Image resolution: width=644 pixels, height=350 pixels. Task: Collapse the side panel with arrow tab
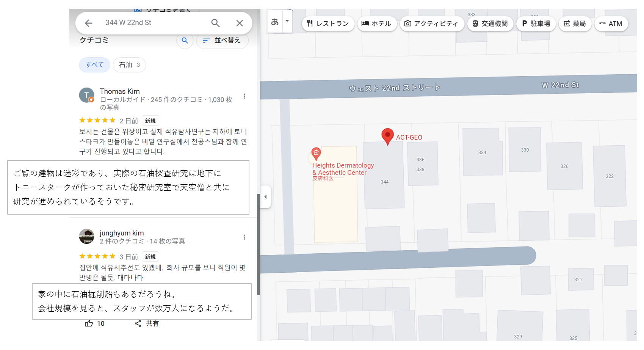pos(265,197)
